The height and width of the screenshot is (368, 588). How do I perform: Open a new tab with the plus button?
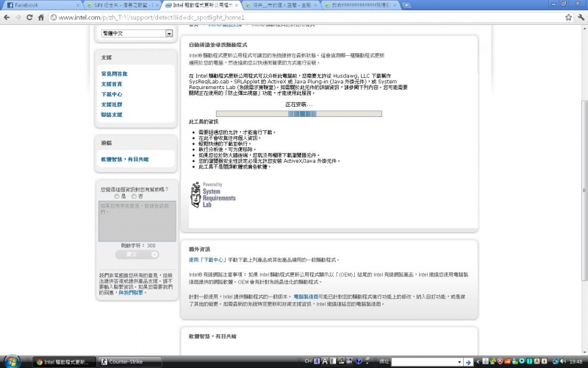tap(406, 5)
